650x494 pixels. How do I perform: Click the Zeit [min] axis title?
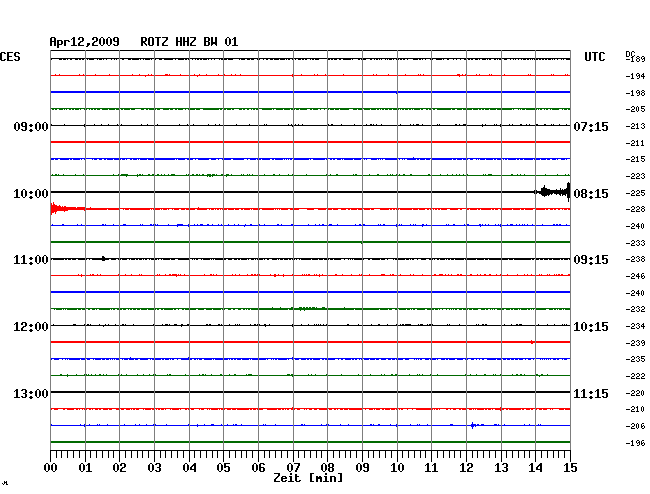[x=308, y=478]
